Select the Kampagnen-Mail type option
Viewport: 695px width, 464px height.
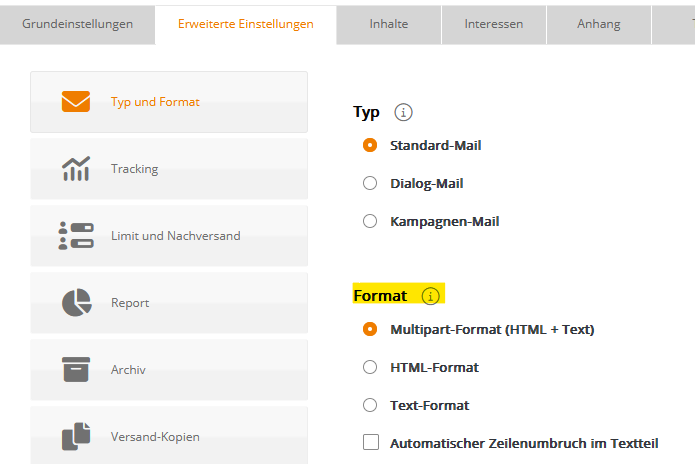coord(370,221)
